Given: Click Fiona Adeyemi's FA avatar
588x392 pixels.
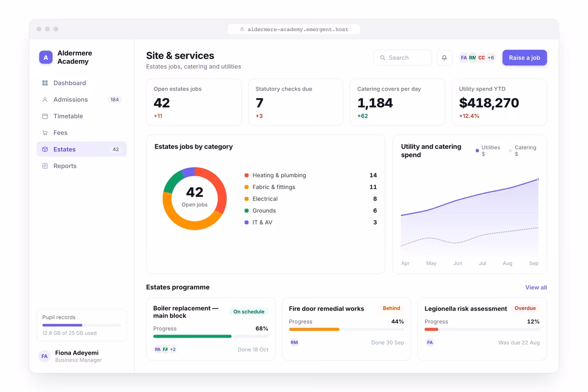Looking at the screenshot, I should pos(45,356).
